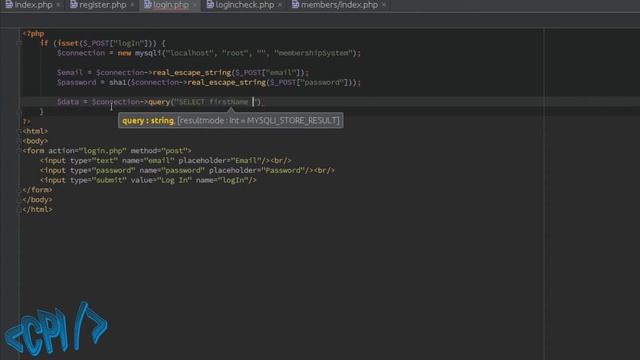The height and width of the screenshot is (360, 640).
Task: Collapse the html tag fold marker
Action: coord(19,131)
